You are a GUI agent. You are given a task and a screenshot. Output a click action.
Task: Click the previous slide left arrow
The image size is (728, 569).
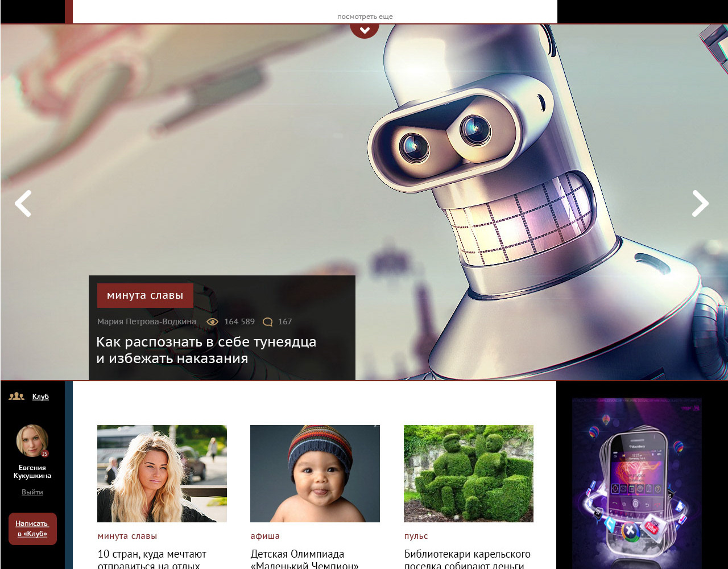pos(23,204)
